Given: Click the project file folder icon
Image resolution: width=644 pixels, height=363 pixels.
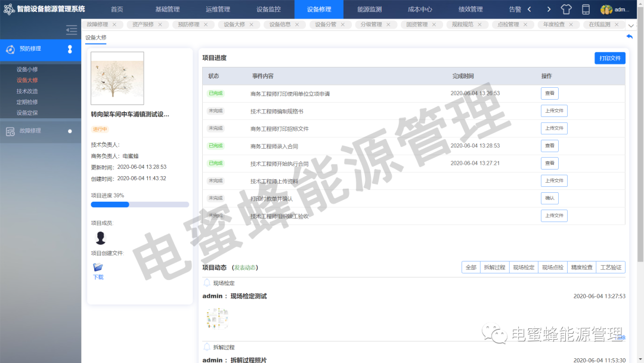Looking at the screenshot, I should pos(98,267).
